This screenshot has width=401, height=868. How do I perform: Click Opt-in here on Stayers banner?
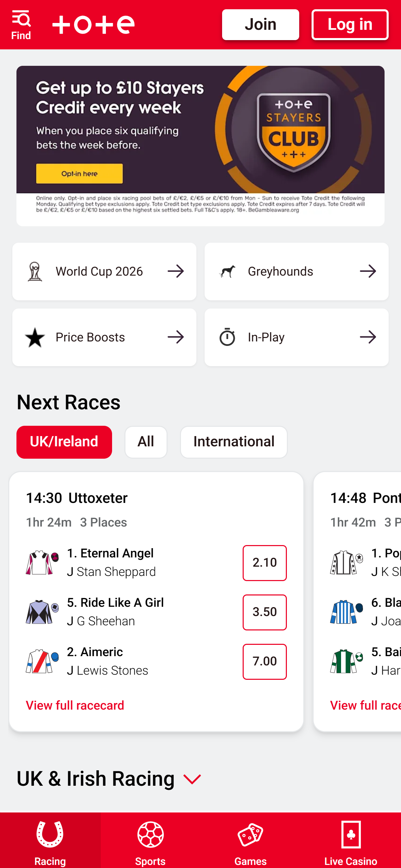(x=80, y=173)
